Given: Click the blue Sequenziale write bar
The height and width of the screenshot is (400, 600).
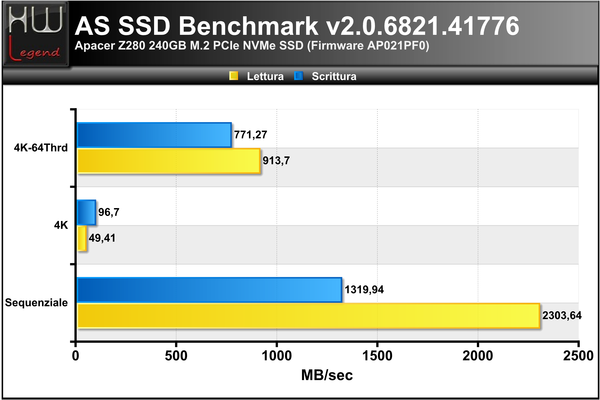Looking at the screenshot, I should [x=209, y=290].
